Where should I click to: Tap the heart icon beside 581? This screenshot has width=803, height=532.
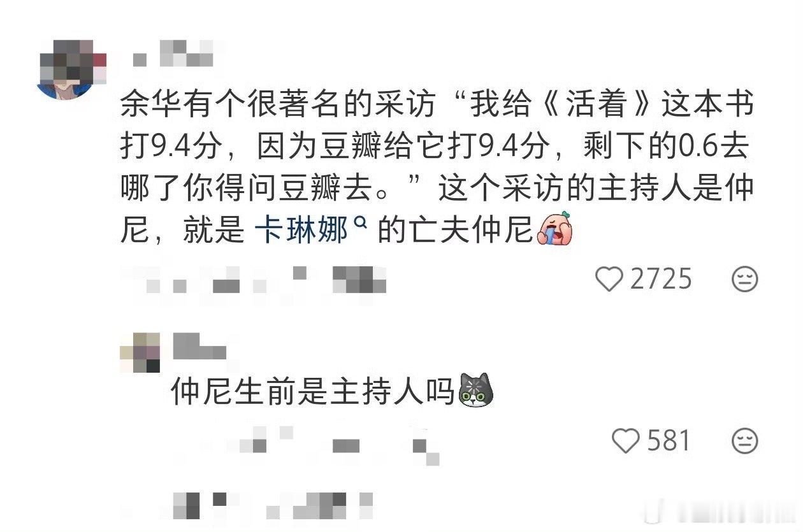(626, 440)
